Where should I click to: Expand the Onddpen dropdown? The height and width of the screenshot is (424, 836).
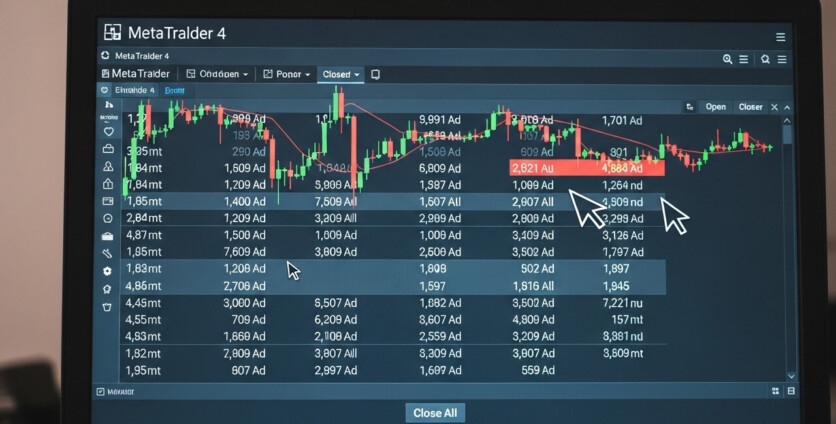click(217, 74)
